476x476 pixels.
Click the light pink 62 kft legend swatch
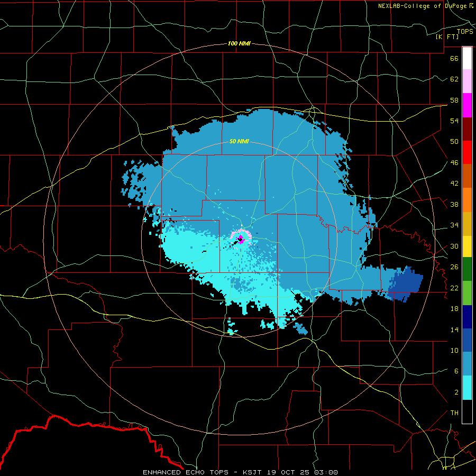click(467, 81)
